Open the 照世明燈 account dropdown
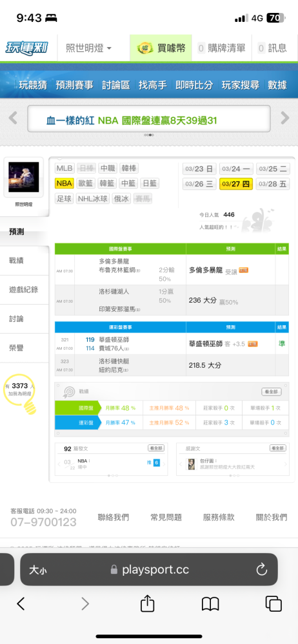 pyautogui.click(x=88, y=48)
